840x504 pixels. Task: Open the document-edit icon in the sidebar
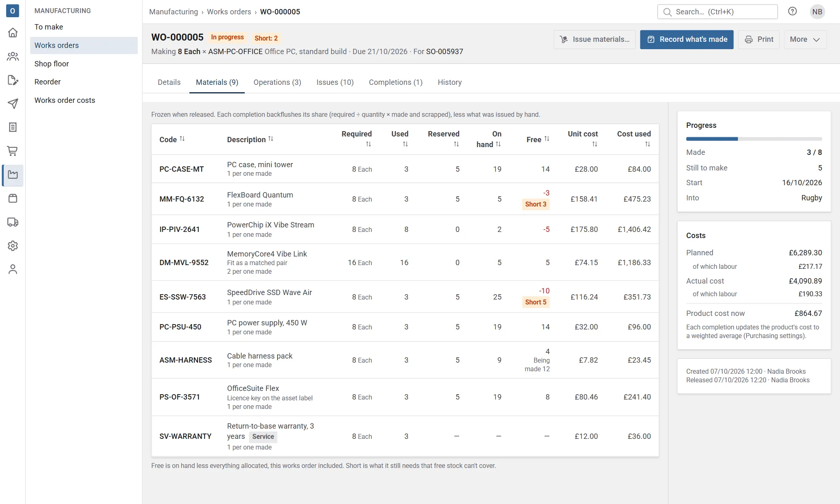tap(13, 80)
